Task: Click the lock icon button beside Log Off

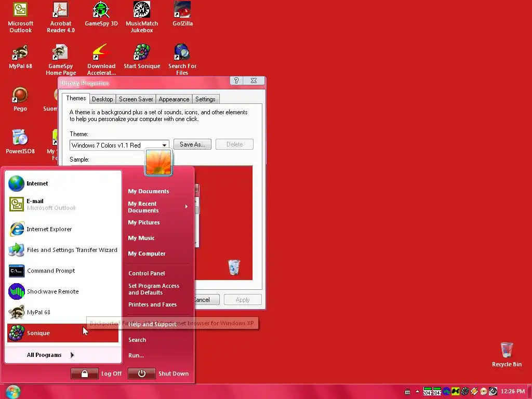Action: 85,374
